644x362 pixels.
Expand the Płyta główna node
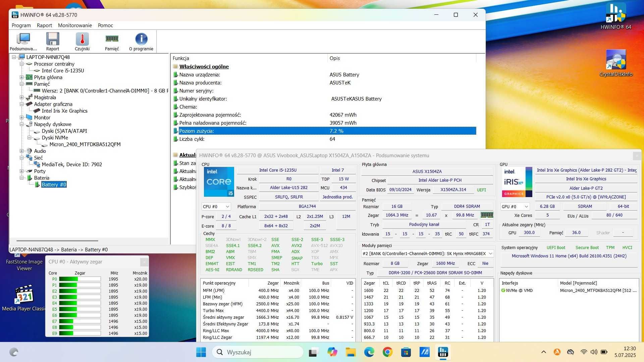click(21, 77)
